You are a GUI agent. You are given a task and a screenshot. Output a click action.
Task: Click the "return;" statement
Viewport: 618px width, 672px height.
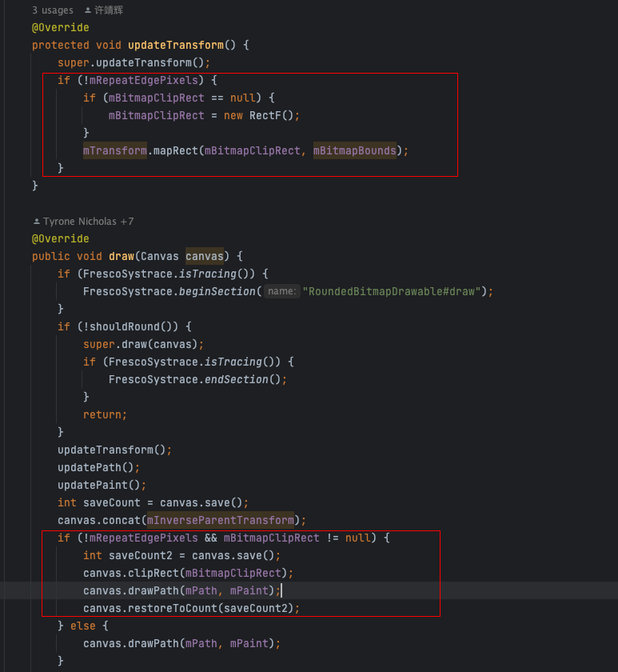click(x=105, y=415)
